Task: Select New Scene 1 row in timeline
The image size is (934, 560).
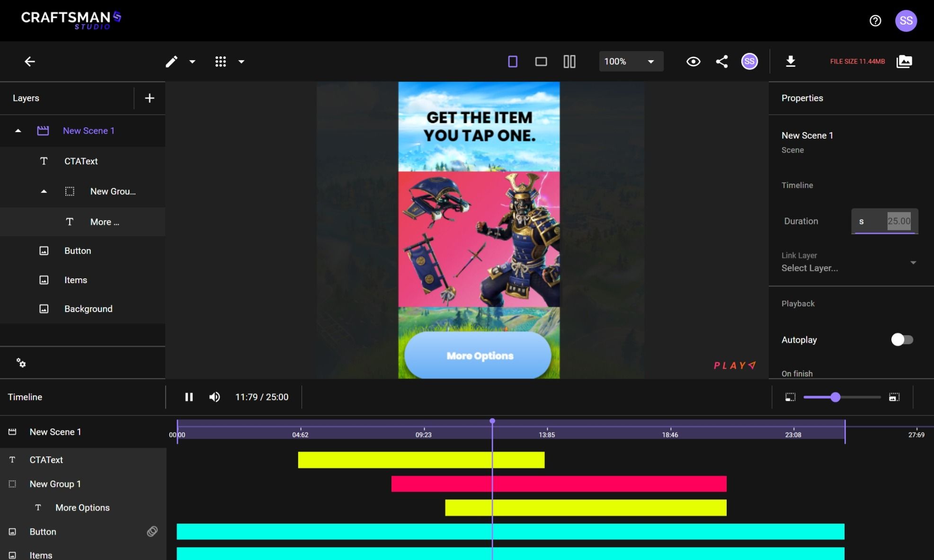Action: pyautogui.click(x=83, y=432)
